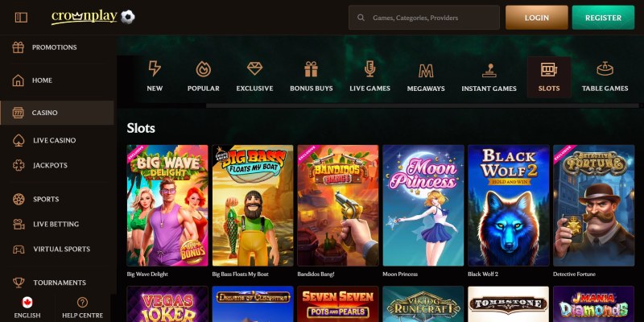The width and height of the screenshot is (644, 322).
Task: Open the LOGIN button
Action: (536, 18)
